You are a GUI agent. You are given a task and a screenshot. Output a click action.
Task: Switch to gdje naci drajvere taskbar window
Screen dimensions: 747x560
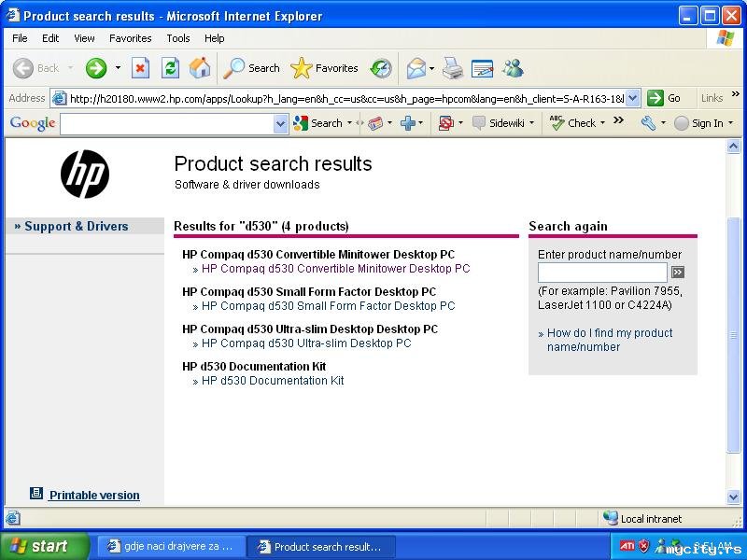(x=171, y=546)
